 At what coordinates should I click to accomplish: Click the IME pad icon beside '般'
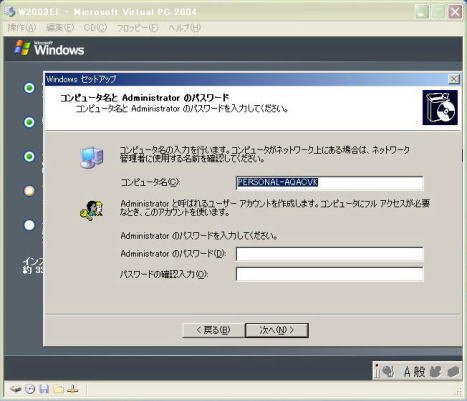pyautogui.click(x=435, y=371)
